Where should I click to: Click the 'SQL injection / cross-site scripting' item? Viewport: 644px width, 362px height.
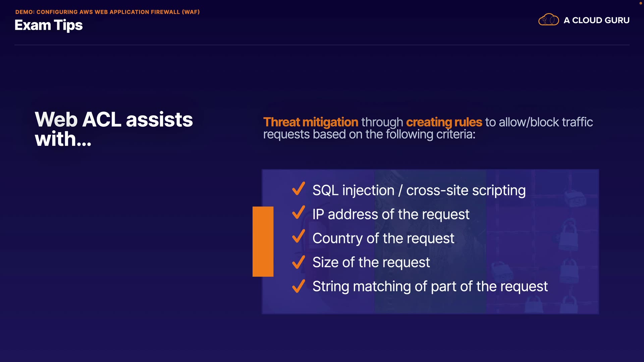419,190
